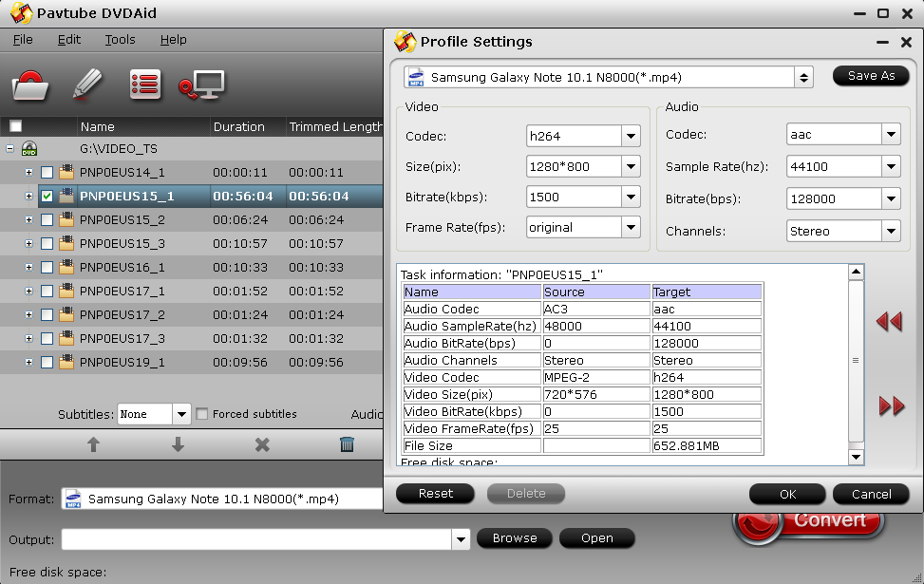The image size is (924, 584).
Task: Open the File menu
Action: pyautogui.click(x=23, y=40)
